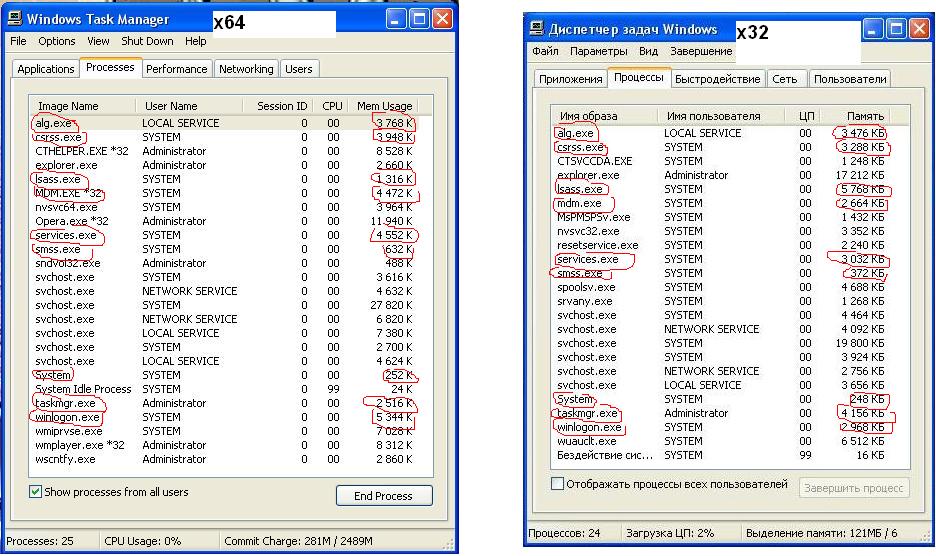Viewport: 936px width, 556px height.
Task: Switch to Applications tab
Action: click(46, 69)
